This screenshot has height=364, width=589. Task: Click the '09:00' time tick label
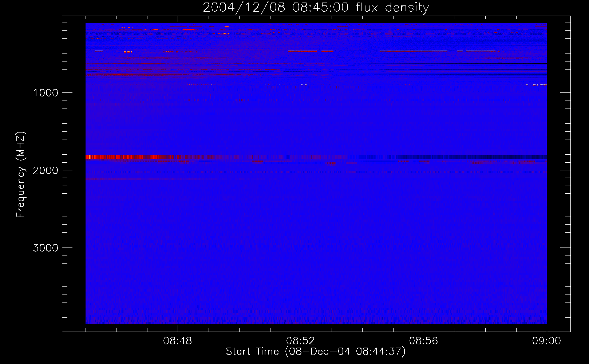point(546,341)
